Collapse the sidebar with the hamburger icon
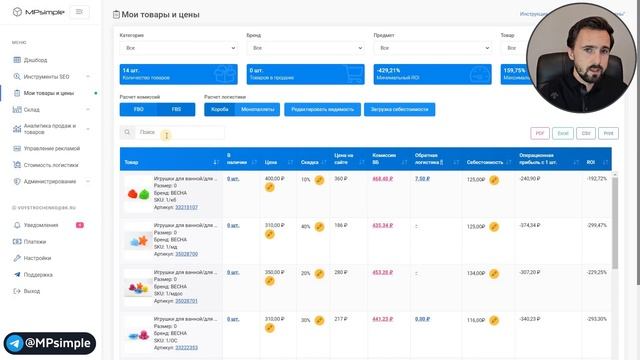 79,12
